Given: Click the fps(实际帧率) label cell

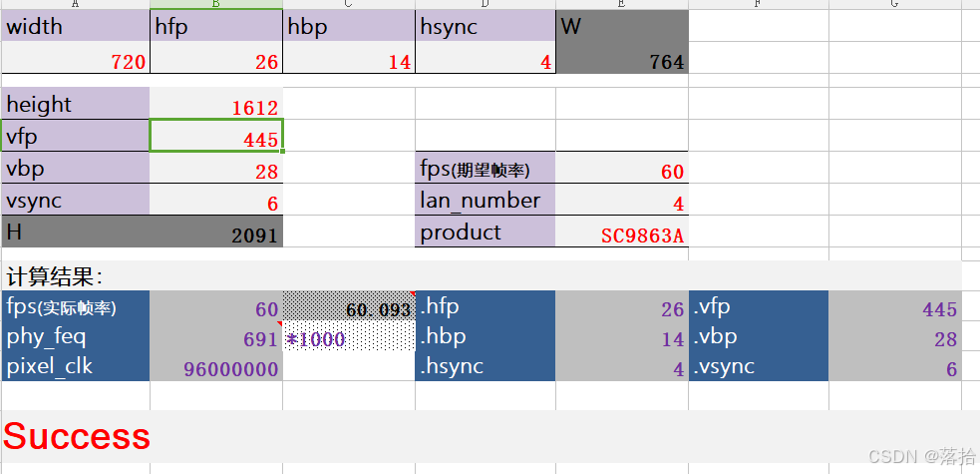Looking at the screenshot, I should click(75, 305).
